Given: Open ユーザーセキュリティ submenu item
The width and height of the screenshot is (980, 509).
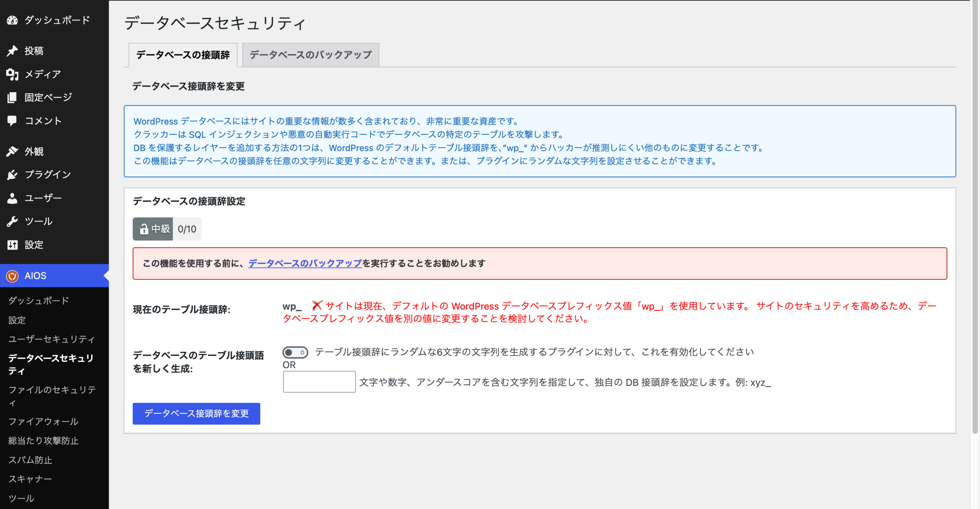Looking at the screenshot, I should (x=52, y=339).
